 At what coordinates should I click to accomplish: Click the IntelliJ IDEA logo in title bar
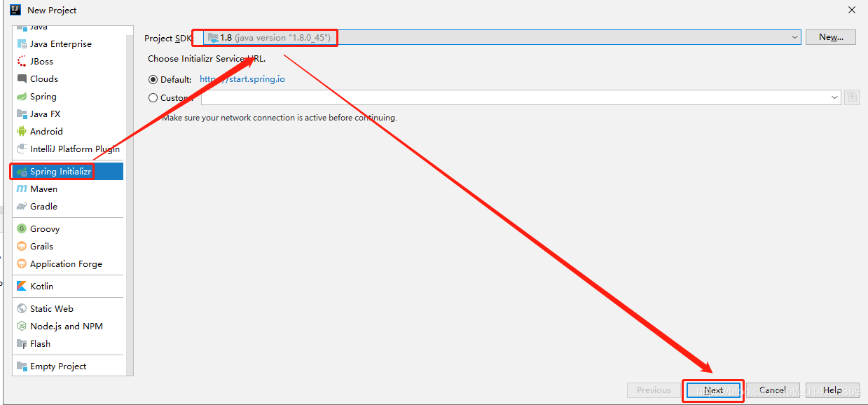[15, 10]
